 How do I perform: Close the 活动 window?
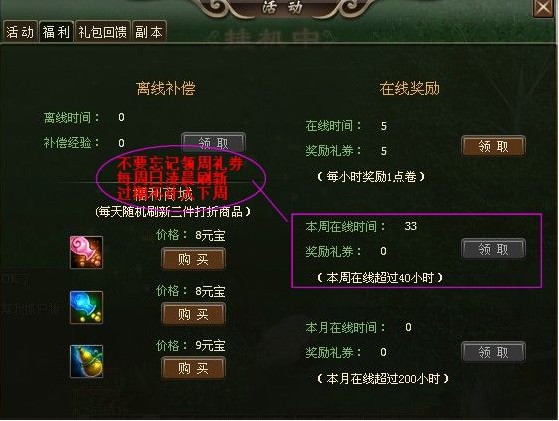point(543,7)
